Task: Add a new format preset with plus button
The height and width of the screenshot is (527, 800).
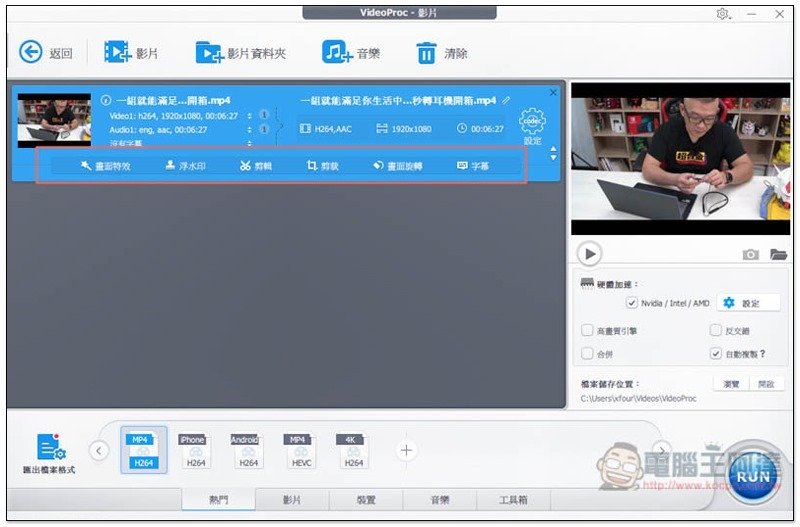Action: click(406, 450)
